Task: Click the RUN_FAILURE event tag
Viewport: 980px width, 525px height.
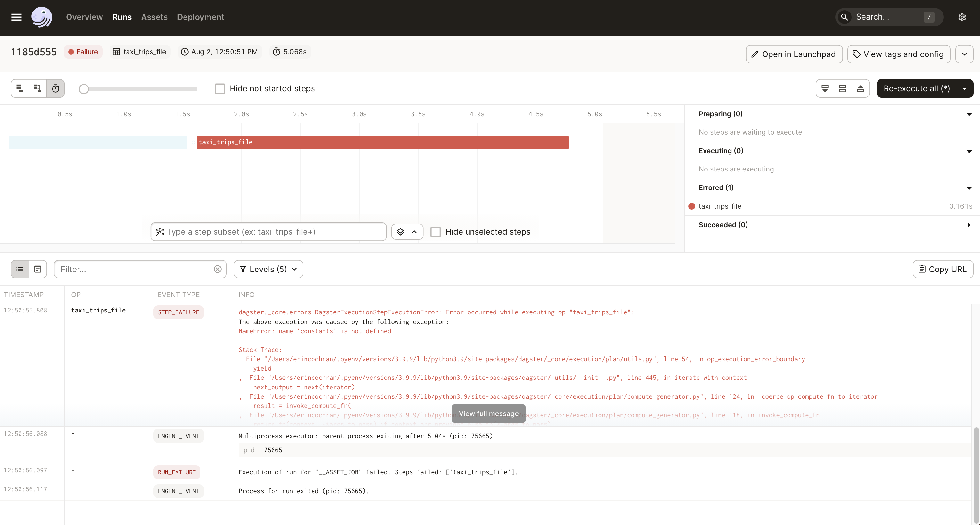Action: click(x=176, y=472)
